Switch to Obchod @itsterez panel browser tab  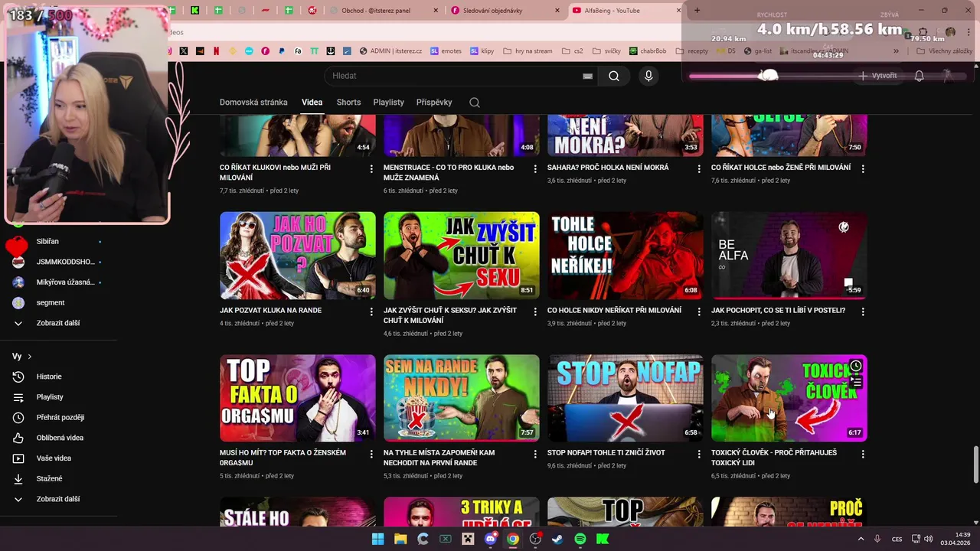click(x=383, y=11)
